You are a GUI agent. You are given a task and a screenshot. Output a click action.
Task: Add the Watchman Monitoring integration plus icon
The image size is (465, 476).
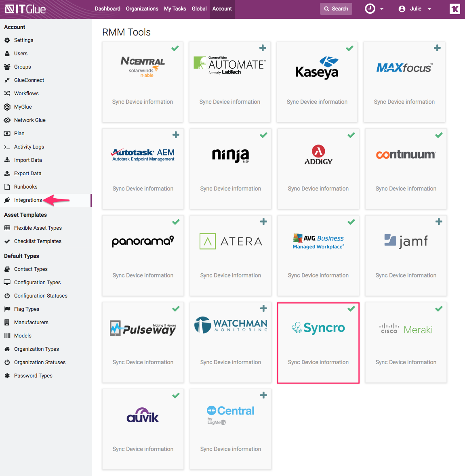(x=263, y=308)
